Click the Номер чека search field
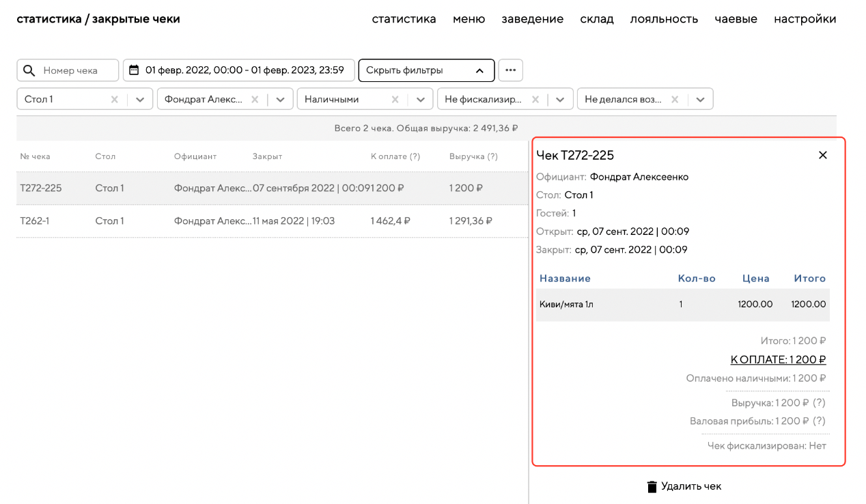Viewport: 866px width, 504px height. 76,70
